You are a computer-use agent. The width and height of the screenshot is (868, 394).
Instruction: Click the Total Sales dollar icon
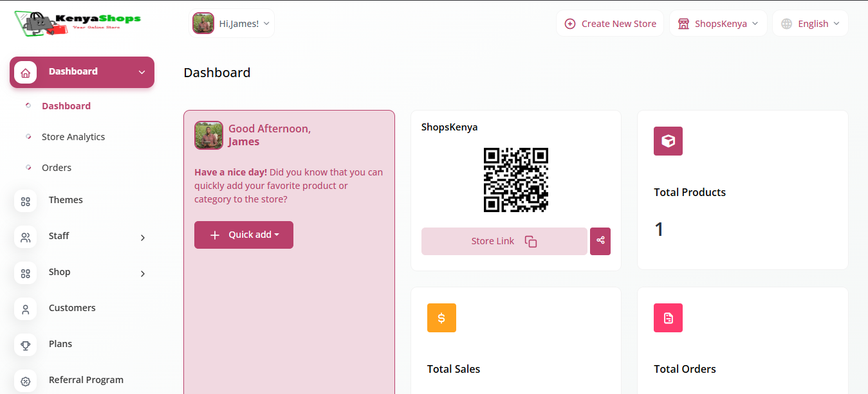[x=441, y=318]
